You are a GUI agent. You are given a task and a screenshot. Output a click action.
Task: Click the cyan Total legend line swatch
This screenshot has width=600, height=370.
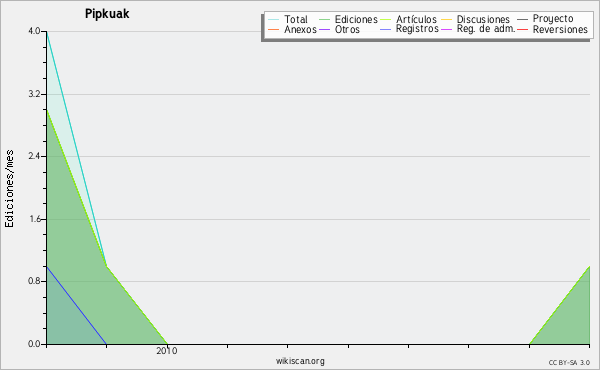274,19
